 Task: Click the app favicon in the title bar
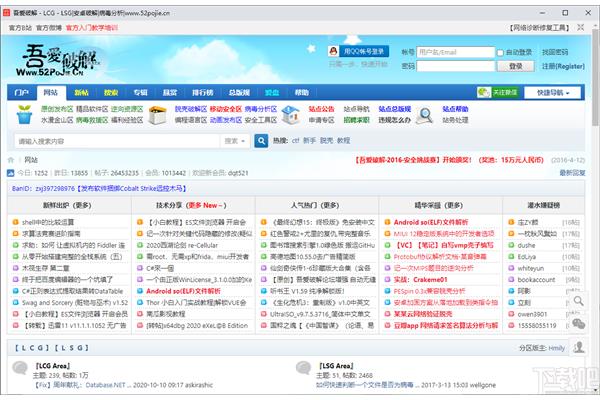[6, 13]
